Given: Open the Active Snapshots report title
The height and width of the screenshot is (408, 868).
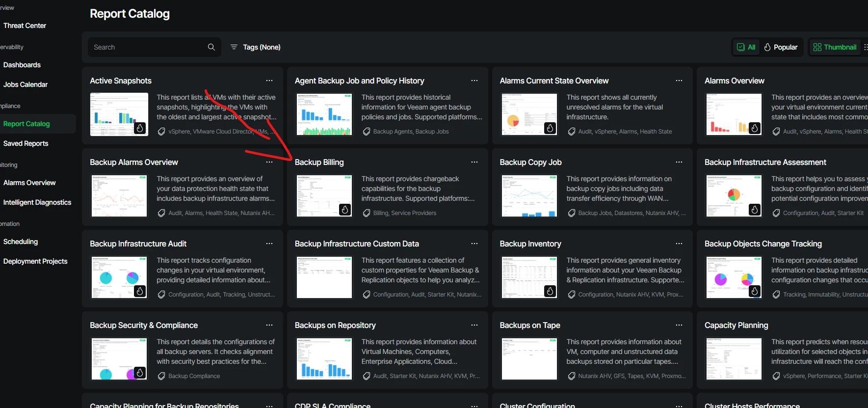Looking at the screenshot, I should coord(121,81).
